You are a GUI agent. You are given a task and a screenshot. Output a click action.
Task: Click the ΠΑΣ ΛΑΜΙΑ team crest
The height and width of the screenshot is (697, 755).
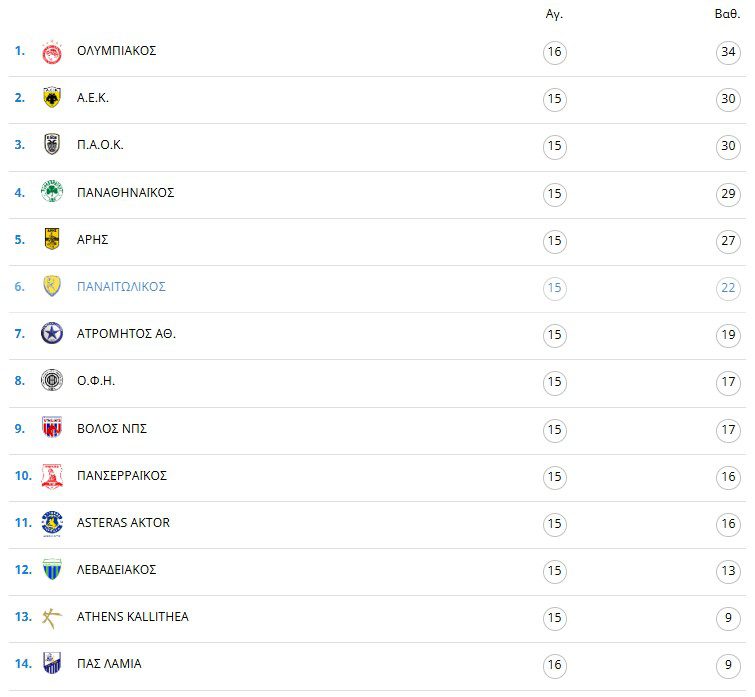(x=52, y=664)
